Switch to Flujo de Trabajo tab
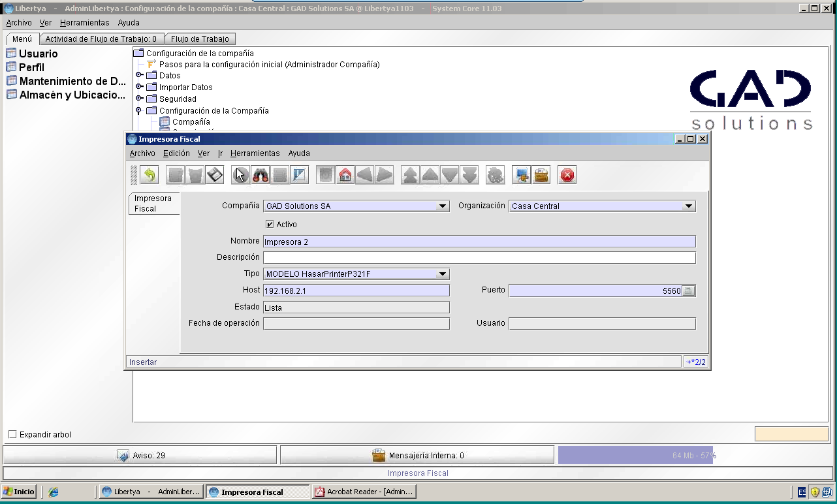 coord(200,39)
